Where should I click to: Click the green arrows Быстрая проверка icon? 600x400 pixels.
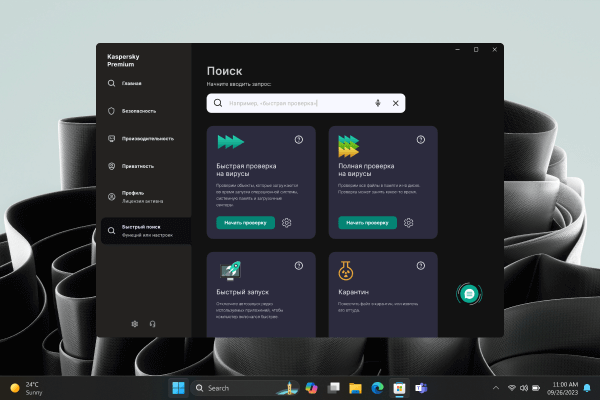[x=231, y=142]
